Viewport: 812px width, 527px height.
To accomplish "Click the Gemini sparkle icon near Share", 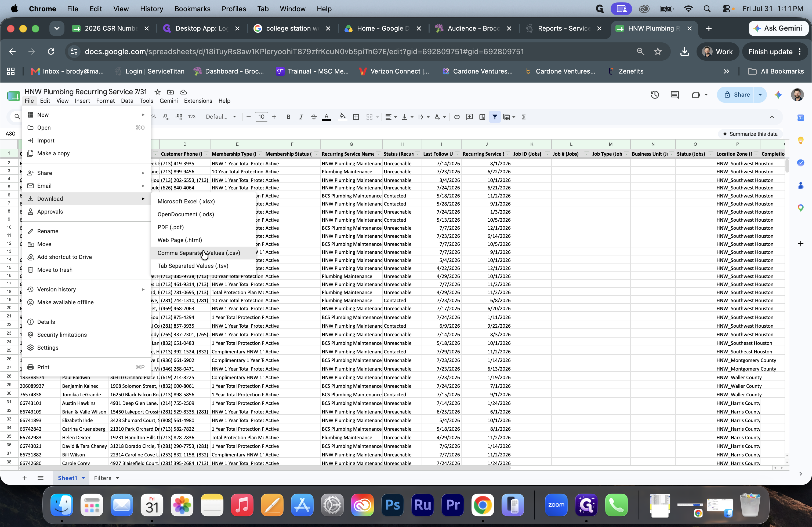I will [x=778, y=95].
